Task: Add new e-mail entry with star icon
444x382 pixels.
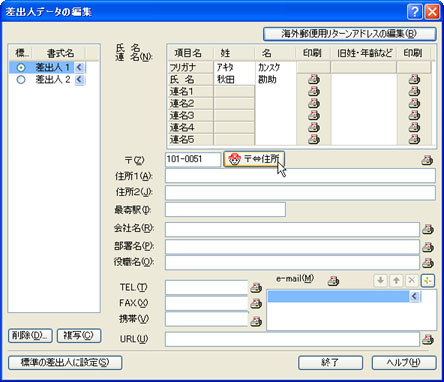Action: (428, 280)
